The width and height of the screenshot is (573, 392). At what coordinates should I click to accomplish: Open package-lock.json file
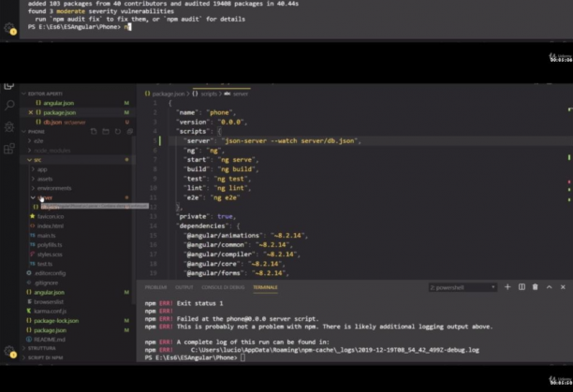(x=56, y=321)
